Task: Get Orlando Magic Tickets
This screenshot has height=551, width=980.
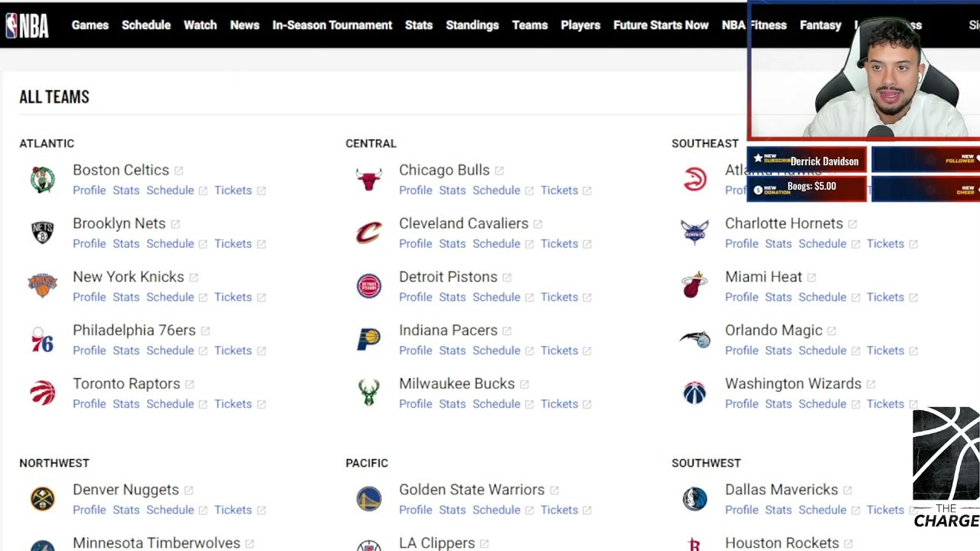Action: [x=885, y=350]
